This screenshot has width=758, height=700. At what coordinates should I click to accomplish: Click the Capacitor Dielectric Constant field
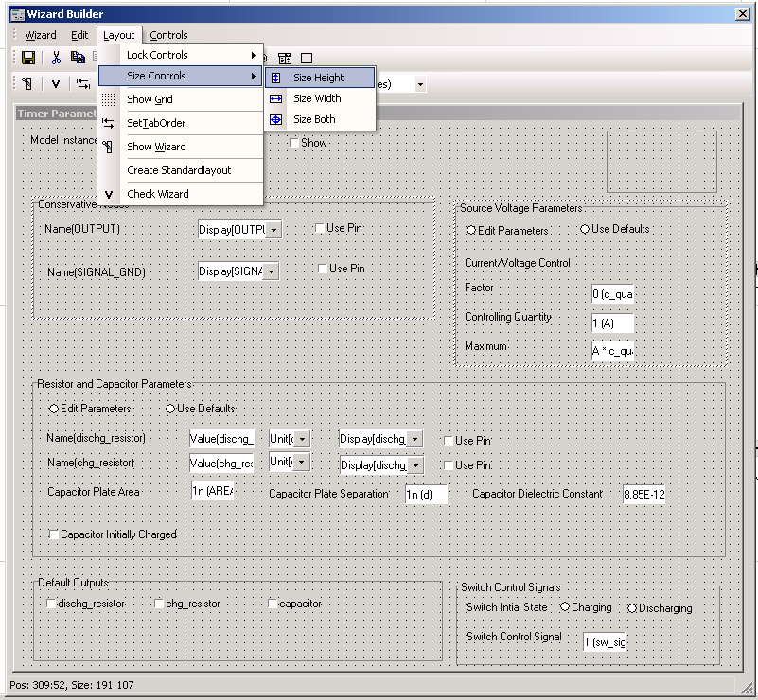tap(643, 494)
